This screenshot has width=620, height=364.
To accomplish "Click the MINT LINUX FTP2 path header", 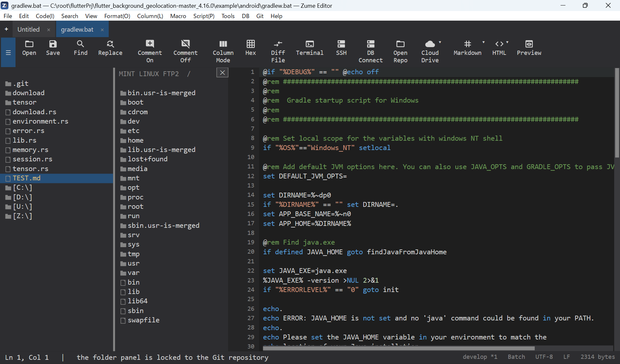I will tap(154, 74).
